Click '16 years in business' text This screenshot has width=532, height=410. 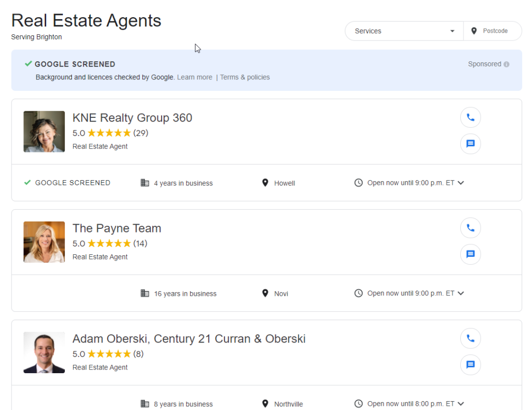(x=185, y=294)
